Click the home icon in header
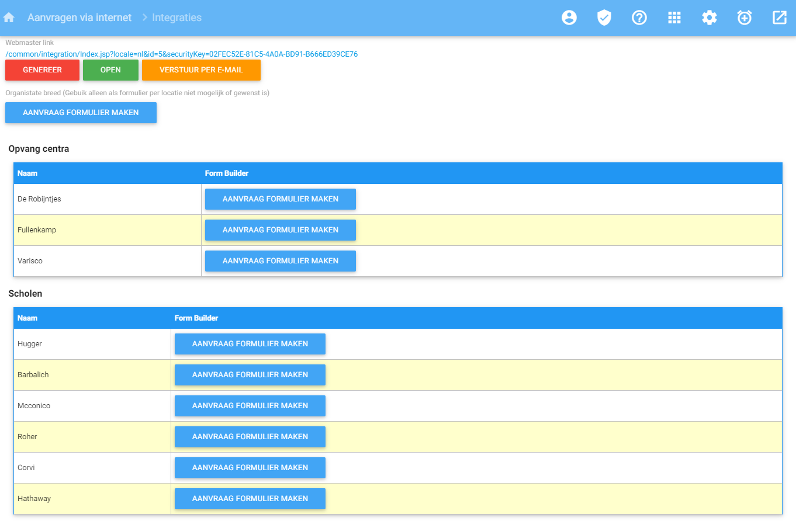The height and width of the screenshot is (532, 796). tap(9, 18)
